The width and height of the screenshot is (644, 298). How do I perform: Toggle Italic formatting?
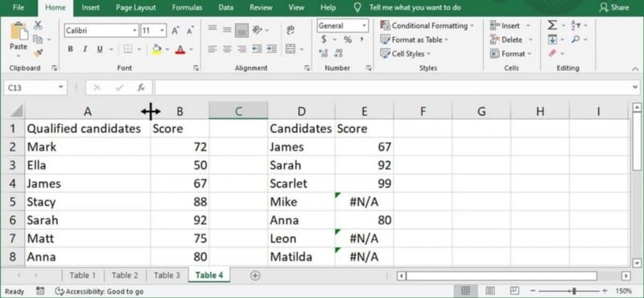coord(85,49)
